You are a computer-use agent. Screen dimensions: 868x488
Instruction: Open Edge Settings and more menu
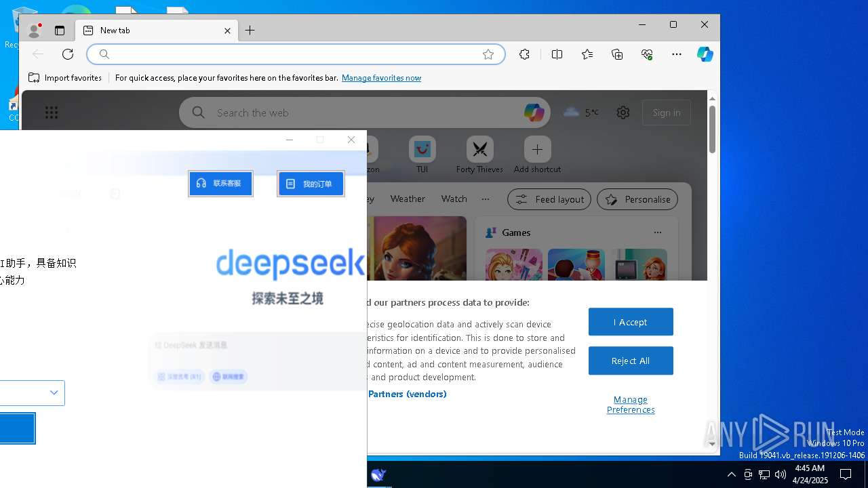677,54
